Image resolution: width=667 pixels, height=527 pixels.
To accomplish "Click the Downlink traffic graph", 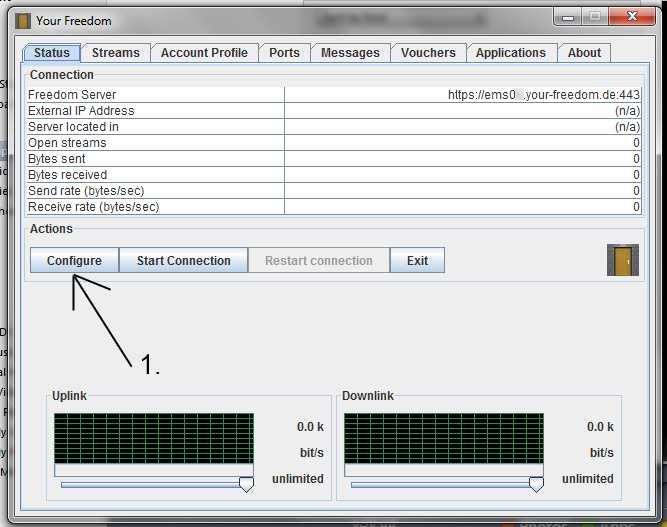I will click(x=444, y=438).
